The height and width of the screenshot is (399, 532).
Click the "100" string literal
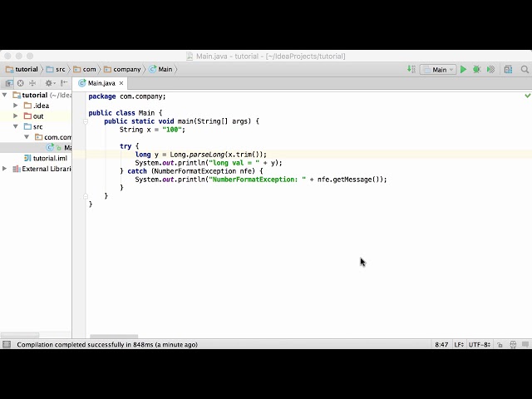pyautogui.click(x=172, y=130)
